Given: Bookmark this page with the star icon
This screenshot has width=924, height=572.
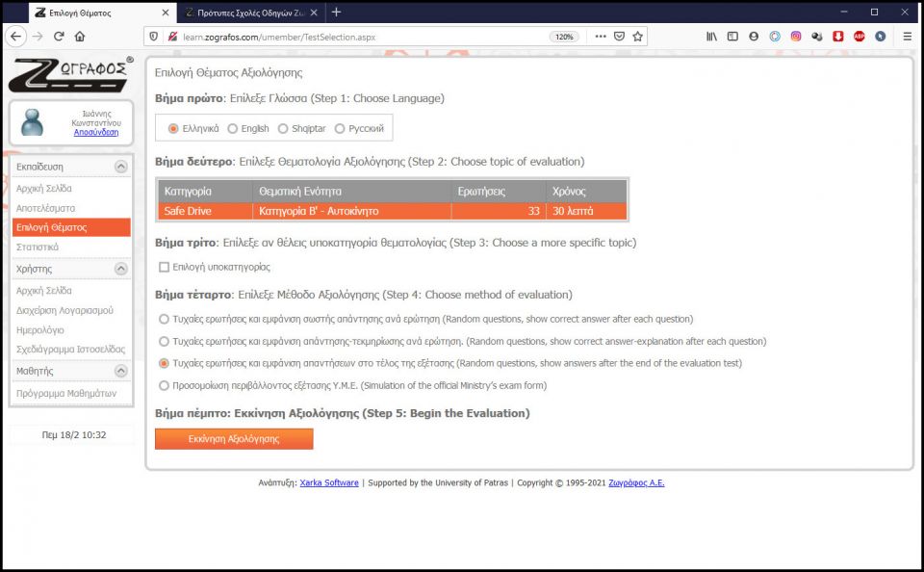Looking at the screenshot, I should (638, 37).
